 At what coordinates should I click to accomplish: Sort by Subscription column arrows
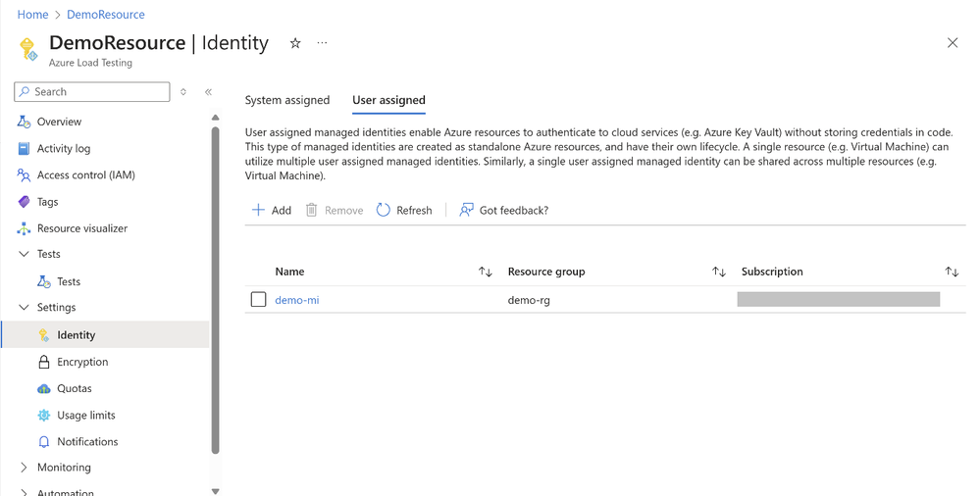point(952,272)
